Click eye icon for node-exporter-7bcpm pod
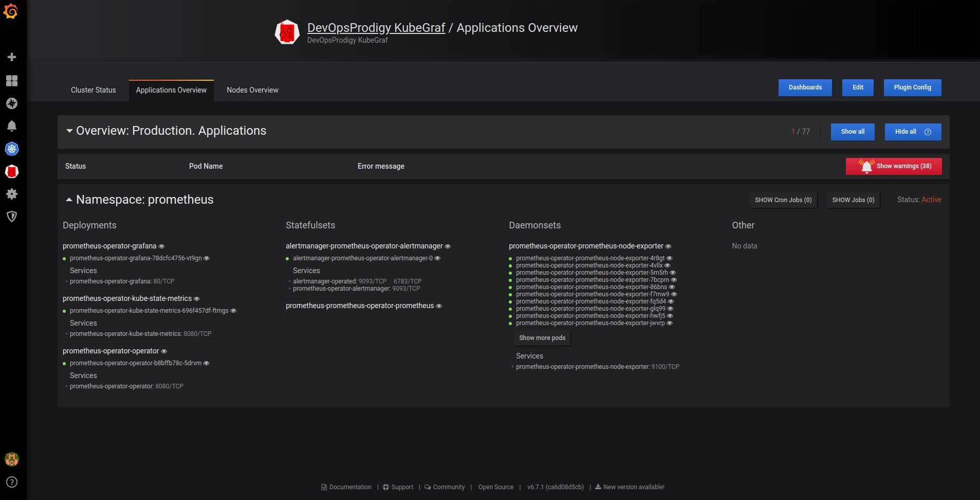Screen dimensions: 980x500 point(674,280)
